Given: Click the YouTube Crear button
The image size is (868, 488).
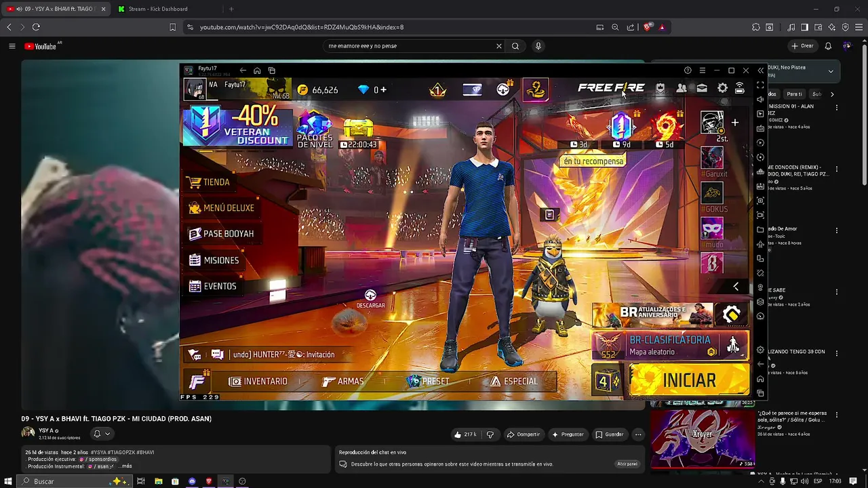Looking at the screenshot, I should (802, 46).
